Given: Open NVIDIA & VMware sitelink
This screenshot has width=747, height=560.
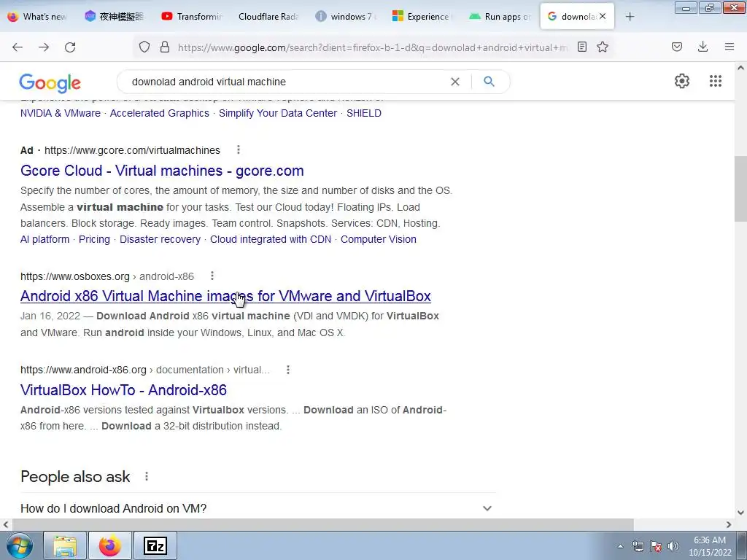Looking at the screenshot, I should (x=61, y=113).
